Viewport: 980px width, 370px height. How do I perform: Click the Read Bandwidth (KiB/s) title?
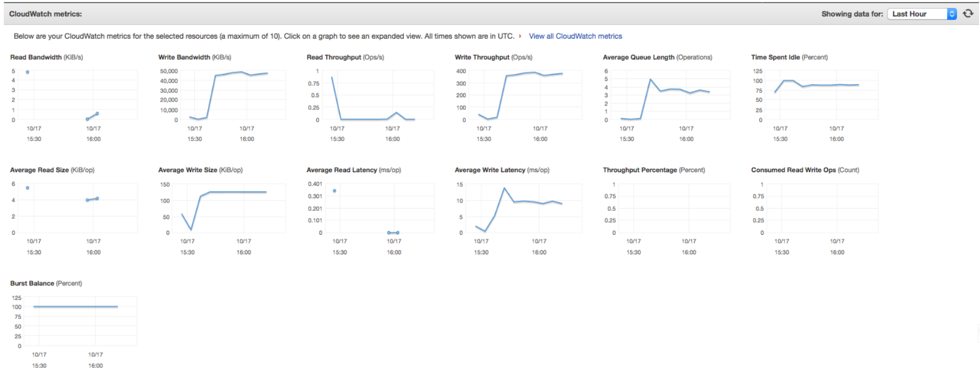47,57
